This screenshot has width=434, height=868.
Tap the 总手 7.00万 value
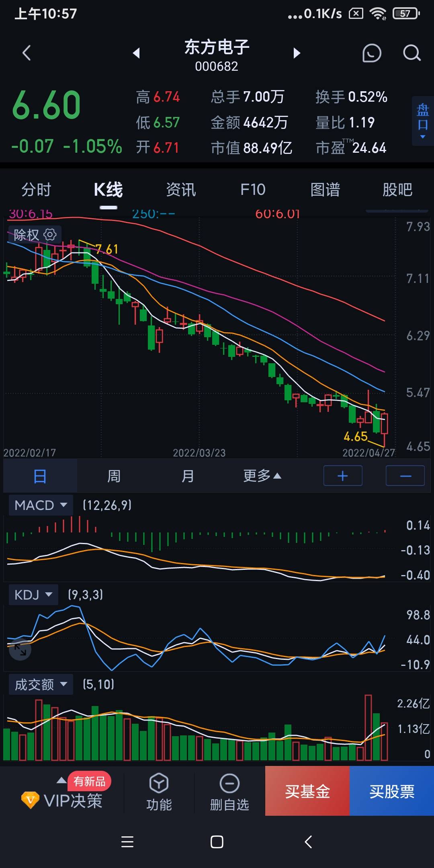pyautogui.click(x=264, y=97)
